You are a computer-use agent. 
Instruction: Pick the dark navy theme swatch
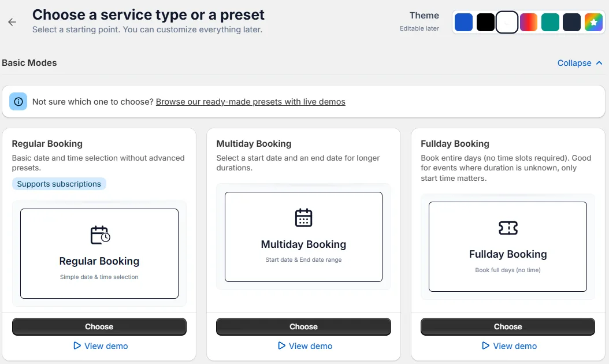(x=571, y=22)
